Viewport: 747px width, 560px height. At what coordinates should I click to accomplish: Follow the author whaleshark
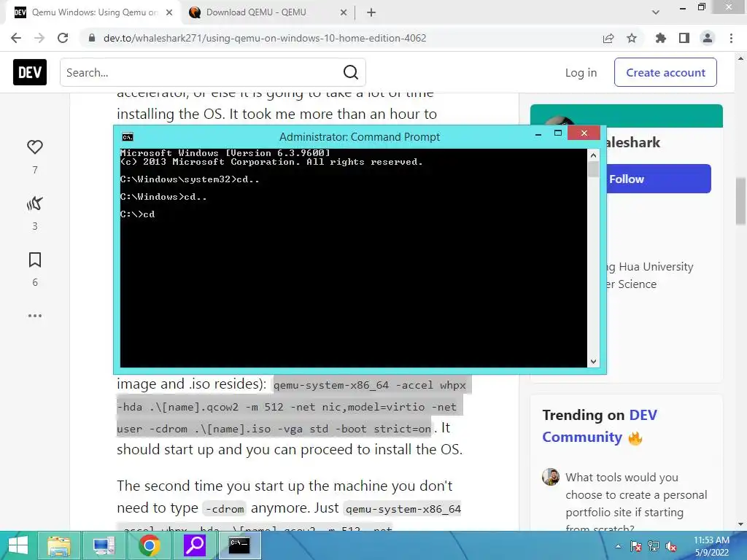pyautogui.click(x=659, y=179)
